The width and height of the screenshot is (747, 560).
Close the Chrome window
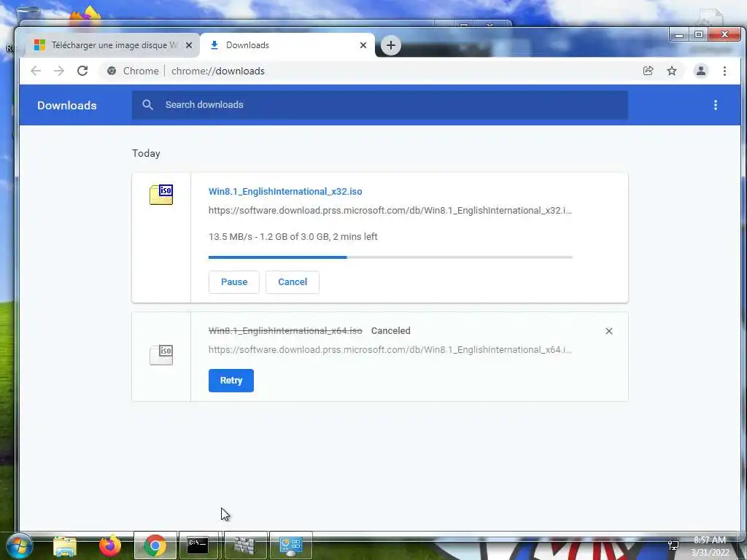(724, 35)
